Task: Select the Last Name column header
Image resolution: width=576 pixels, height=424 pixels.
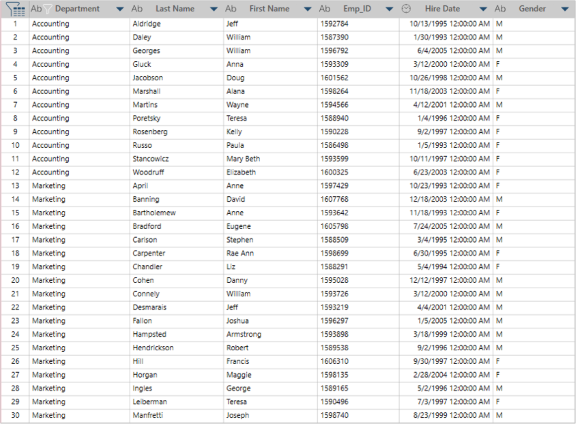Action: pyautogui.click(x=175, y=8)
